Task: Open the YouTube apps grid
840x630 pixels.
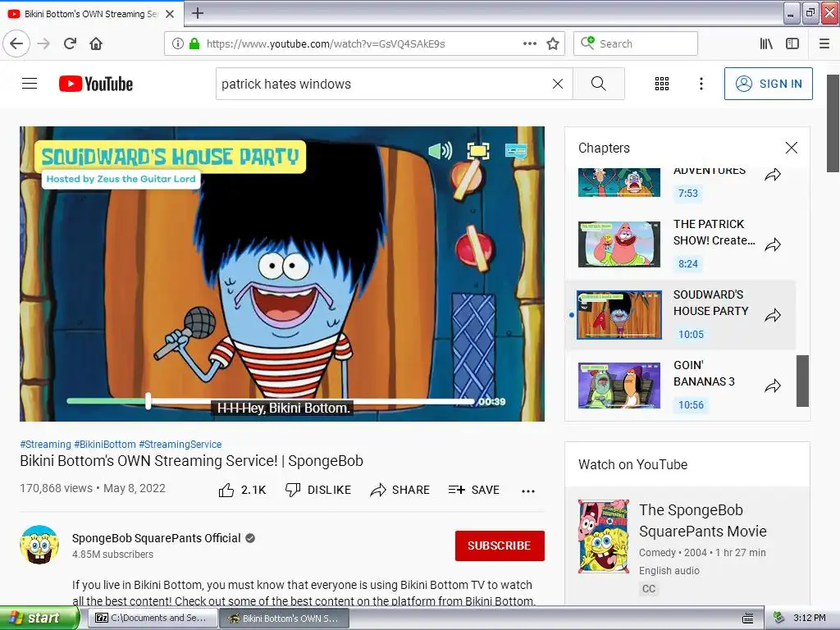Action: click(x=662, y=84)
